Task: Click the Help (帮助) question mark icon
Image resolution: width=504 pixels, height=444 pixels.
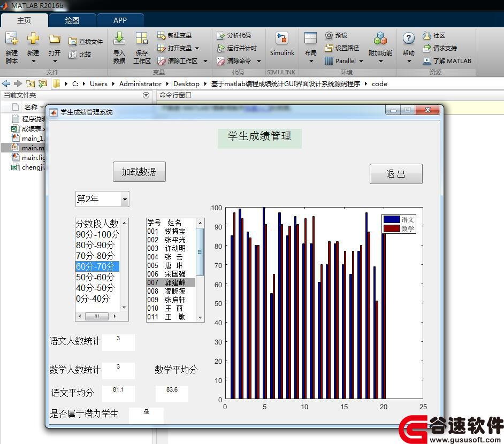Action: click(409, 38)
